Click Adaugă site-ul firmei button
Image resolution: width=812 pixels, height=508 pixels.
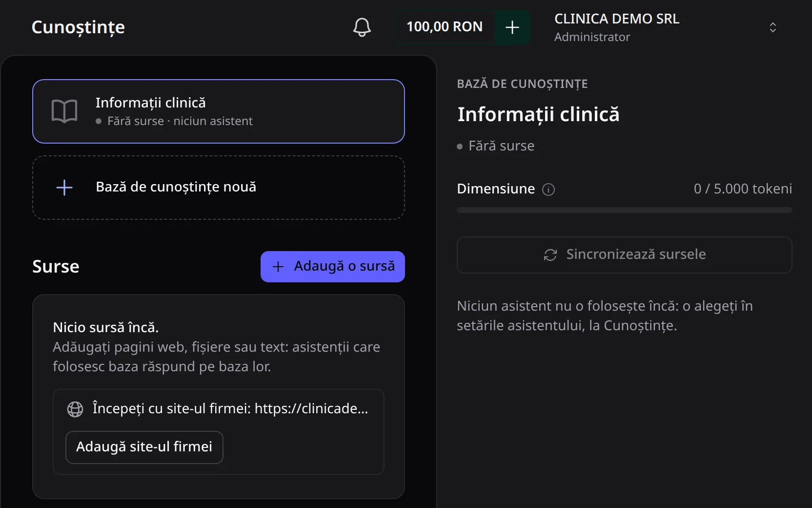(144, 447)
